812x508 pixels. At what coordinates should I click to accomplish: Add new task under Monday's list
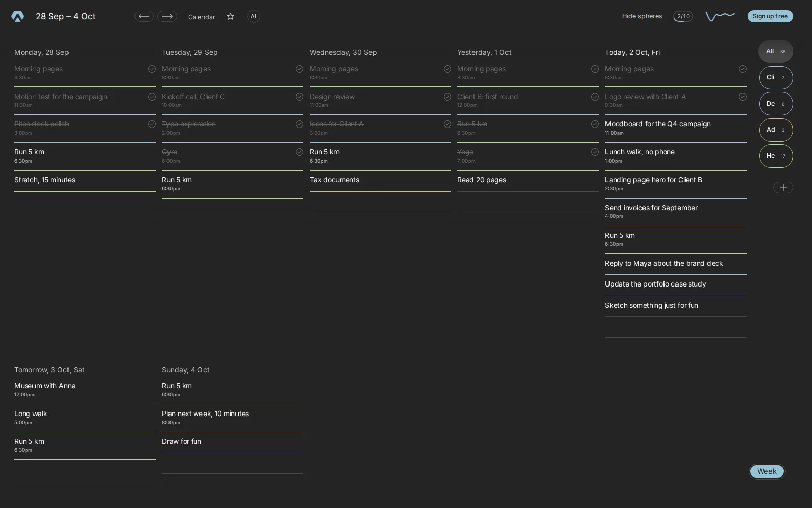click(85, 202)
